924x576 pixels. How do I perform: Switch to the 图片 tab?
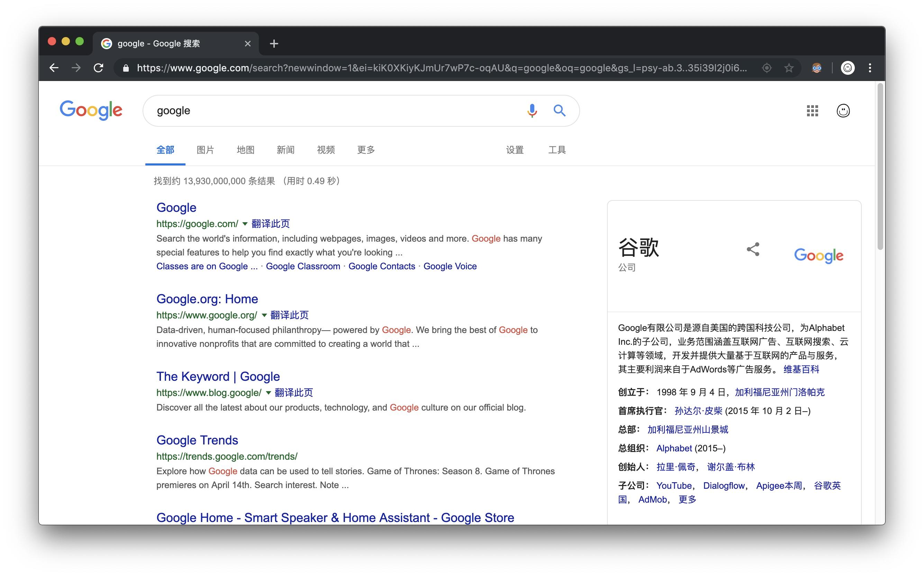point(205,150)
